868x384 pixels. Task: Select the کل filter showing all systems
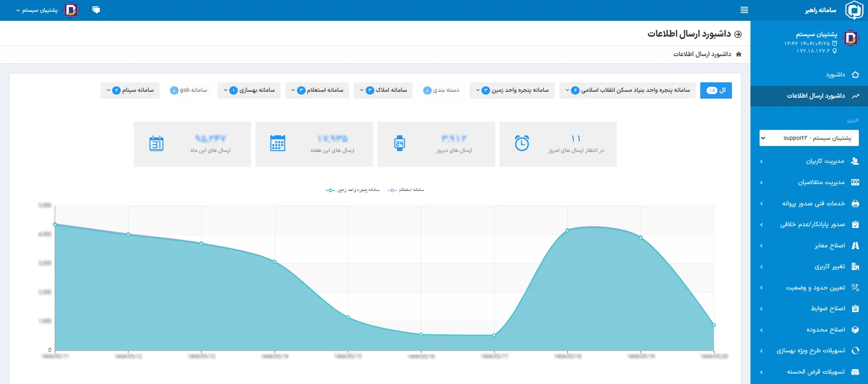[716, 90]
